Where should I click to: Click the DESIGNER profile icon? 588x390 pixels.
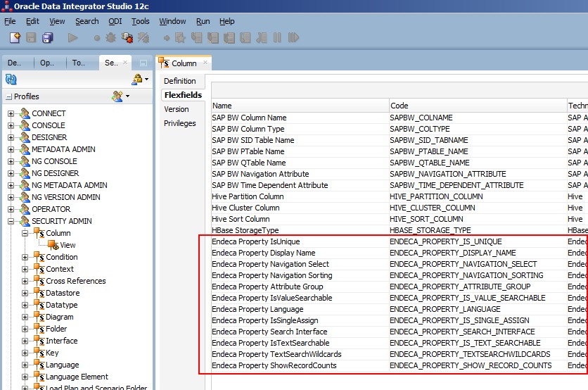pos(25,137)
